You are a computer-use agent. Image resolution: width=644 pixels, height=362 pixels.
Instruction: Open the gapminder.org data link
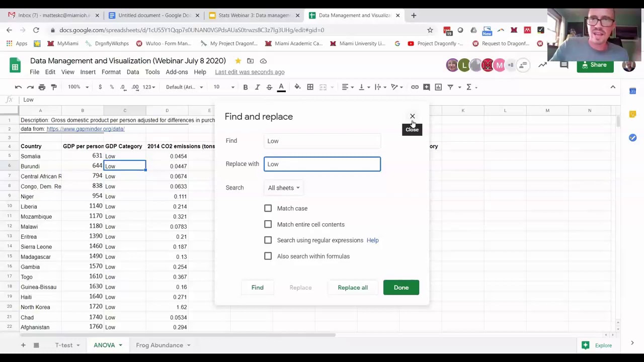86,129
